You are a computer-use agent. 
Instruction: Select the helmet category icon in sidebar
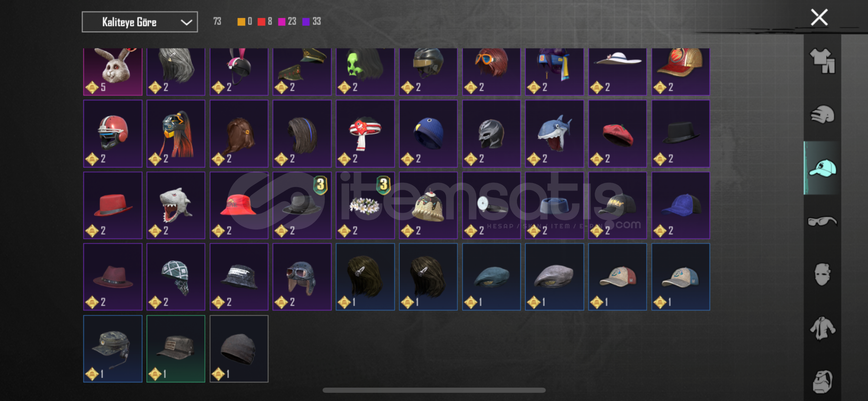coord(822,114)
